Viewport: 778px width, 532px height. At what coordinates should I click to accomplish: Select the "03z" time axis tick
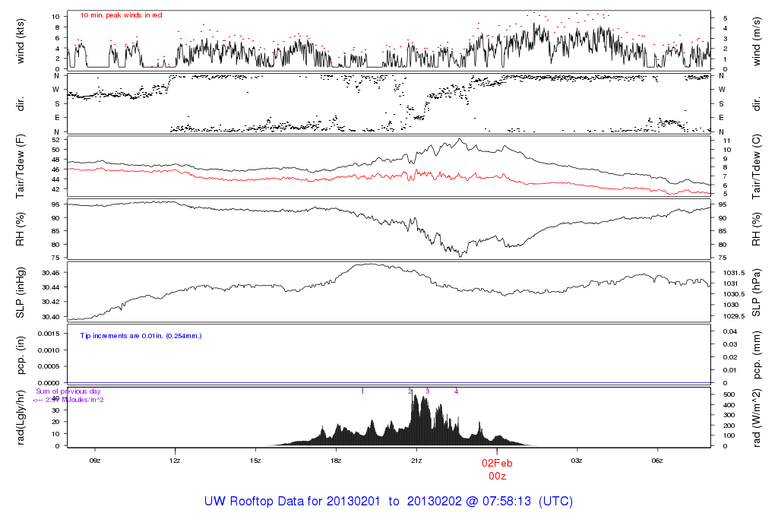pos(577,460)
